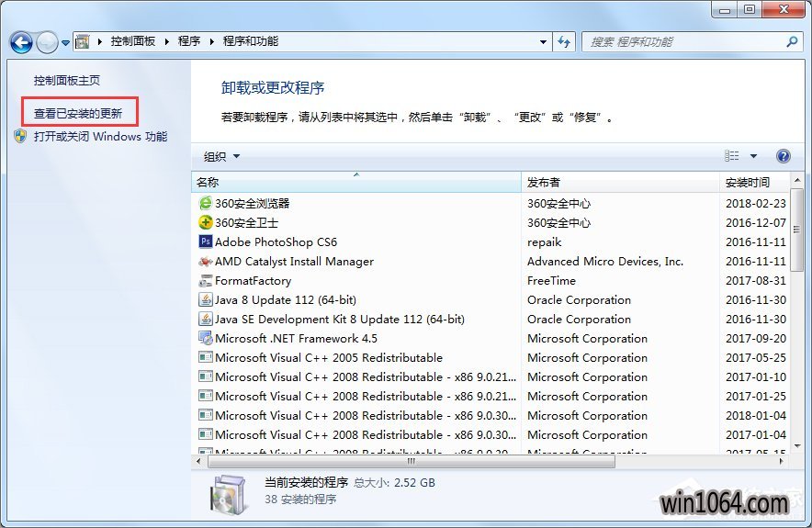
Task: Select Java SE Development Kit icon
Action: [206, 319]
